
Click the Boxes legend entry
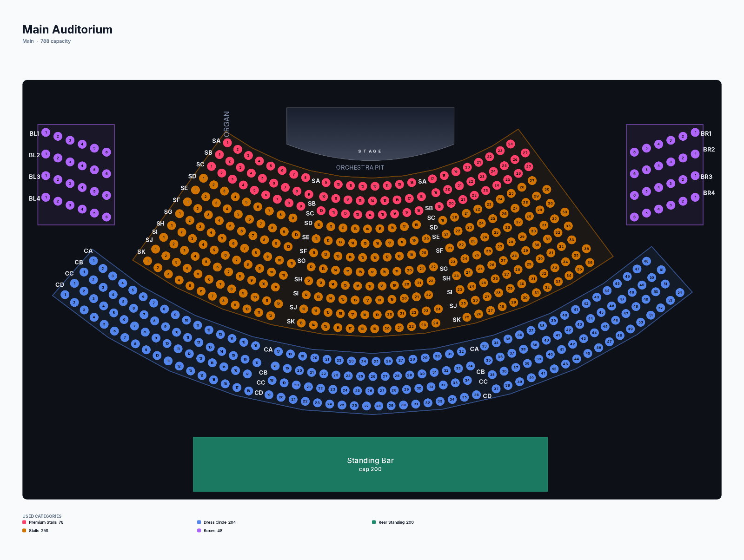(210, 531)
